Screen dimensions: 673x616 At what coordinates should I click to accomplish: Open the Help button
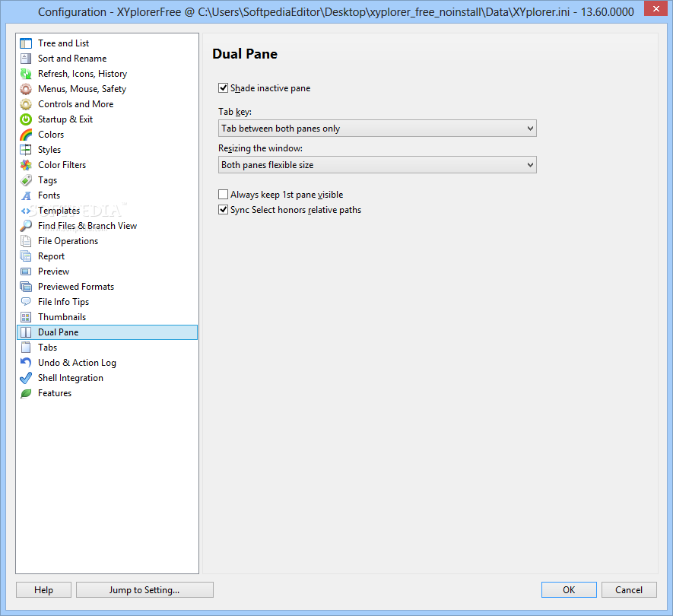click(x=44, y=590)
